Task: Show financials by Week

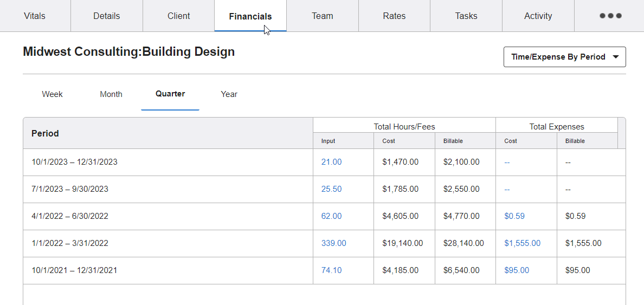Action: tap(53, 94)
